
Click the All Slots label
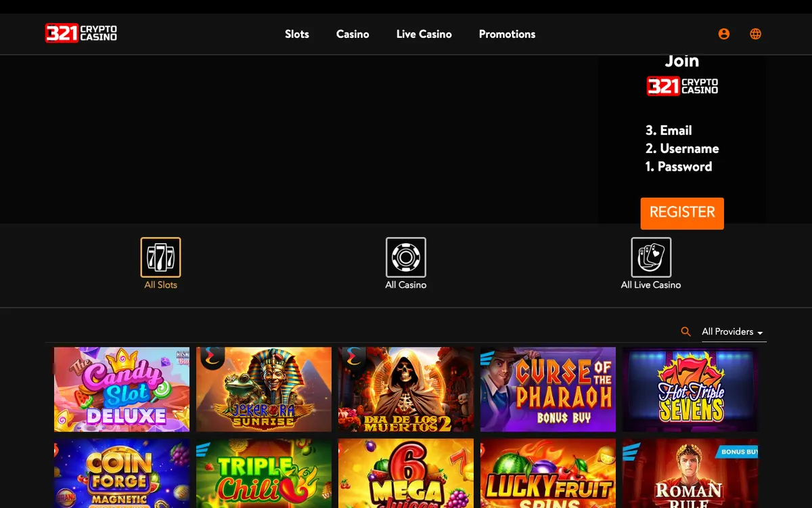click(161, 285)
